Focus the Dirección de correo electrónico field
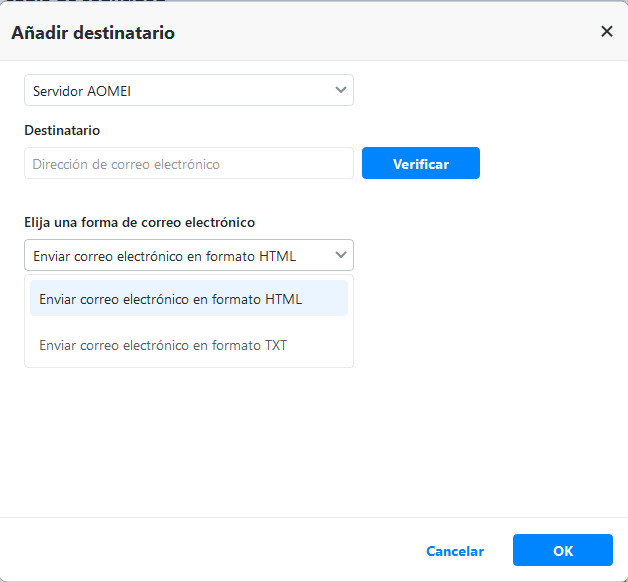This screenshot has width=628, height=582. pos(188,164)
